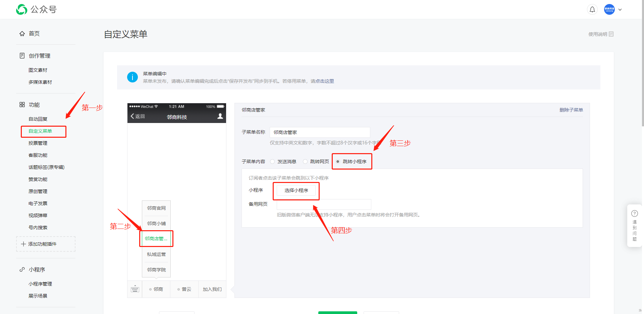The height and width of the screenshot is (314, 644).
Task: Tap the keyboard icon in phone preview
Action: click(135, 289)
